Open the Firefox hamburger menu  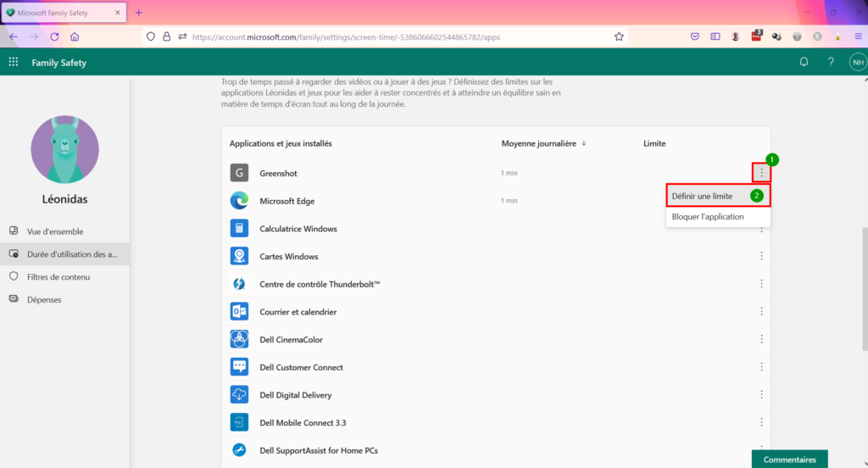[x=858, y=36]
